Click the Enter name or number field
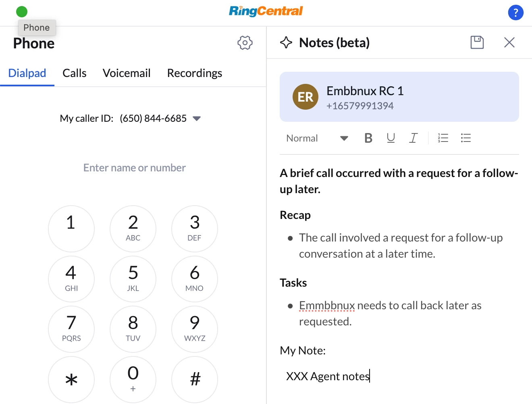This screenshot has height=404, width=532. [x=134, y=168]
